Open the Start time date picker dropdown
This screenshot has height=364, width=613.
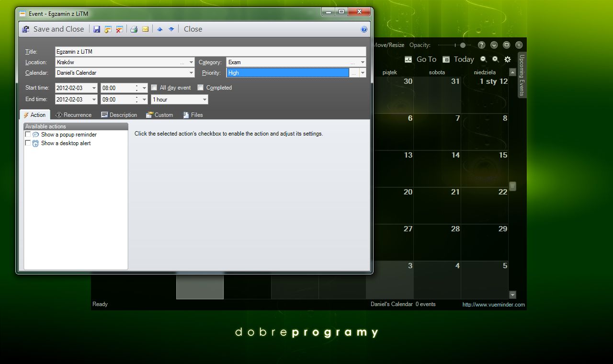94,88
